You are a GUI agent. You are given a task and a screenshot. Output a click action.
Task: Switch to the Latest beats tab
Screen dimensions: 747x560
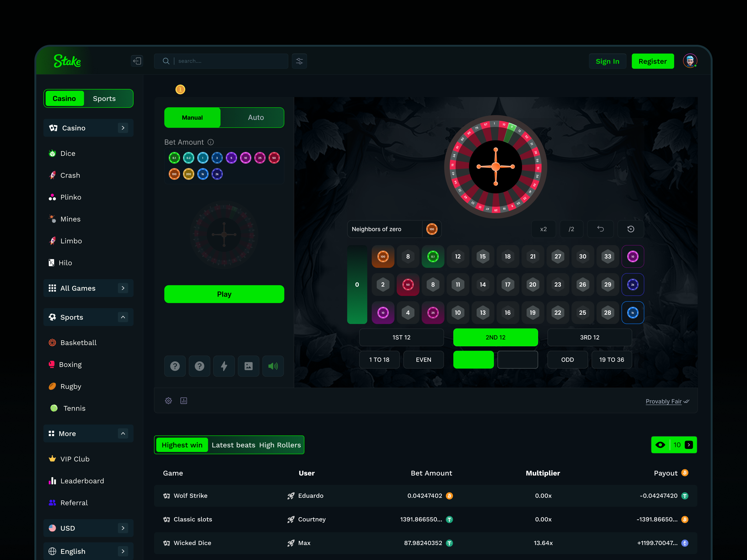pos(233,445)
